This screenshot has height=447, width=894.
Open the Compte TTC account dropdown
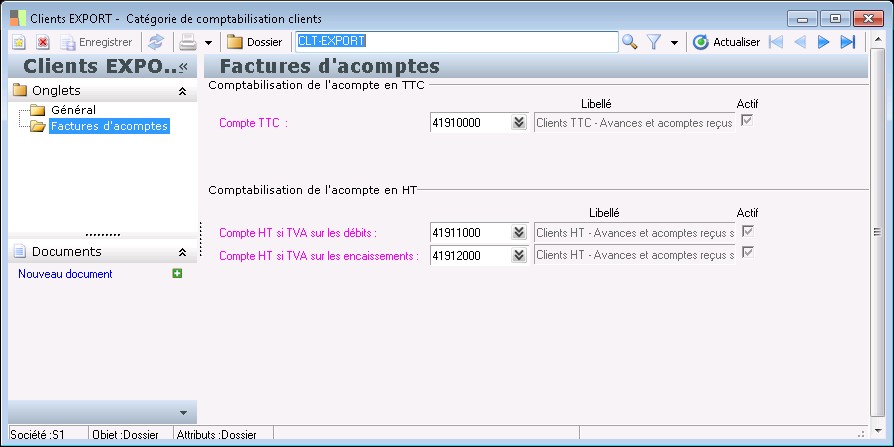click(x=519, y=123)
